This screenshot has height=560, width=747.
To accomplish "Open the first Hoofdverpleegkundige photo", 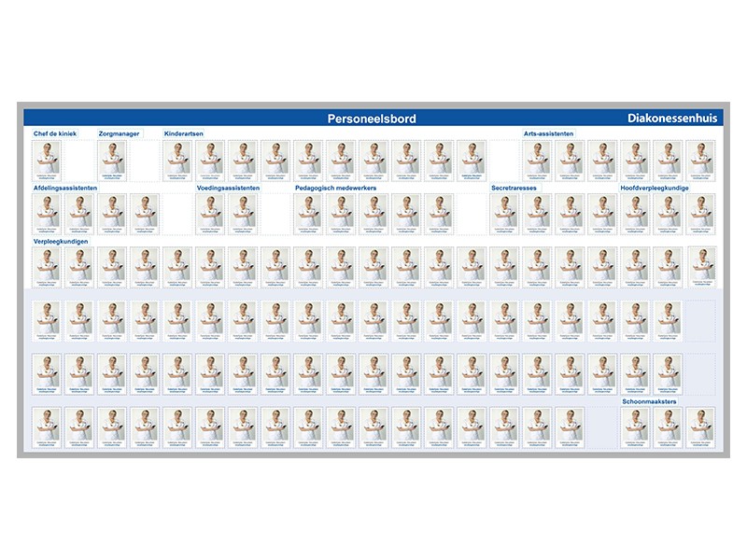I will click(635, 215).
